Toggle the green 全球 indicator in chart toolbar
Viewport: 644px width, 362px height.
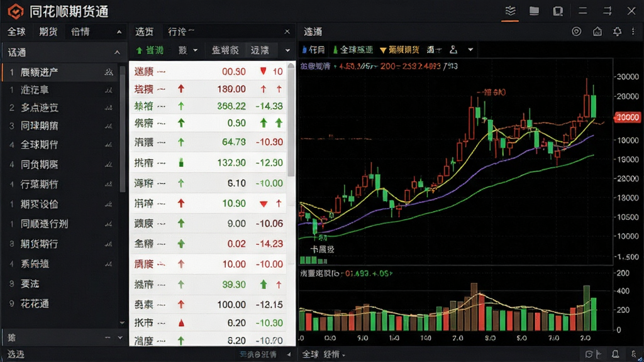click(x=353, y=50)
